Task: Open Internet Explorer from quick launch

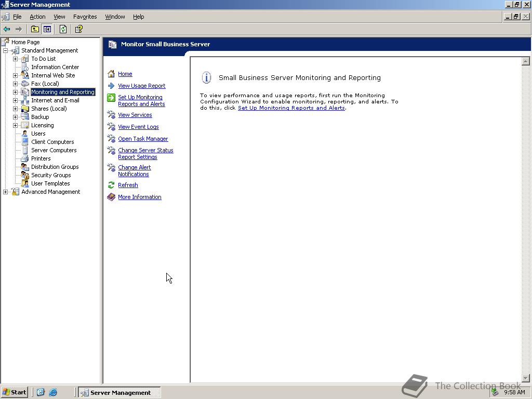Action: coord(53,392)
